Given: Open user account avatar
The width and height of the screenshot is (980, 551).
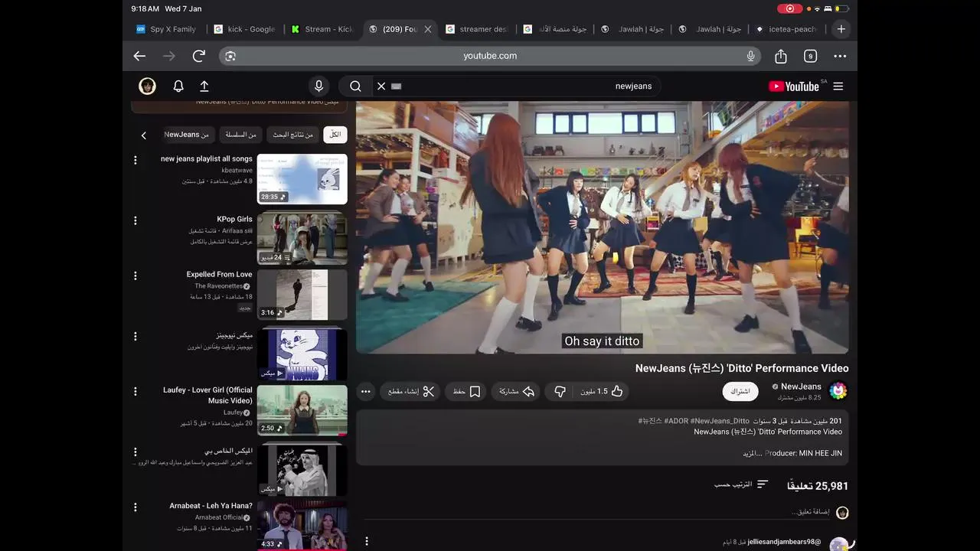Looking at the screenshot, I should pyautogui.click(x=148, y=86).
